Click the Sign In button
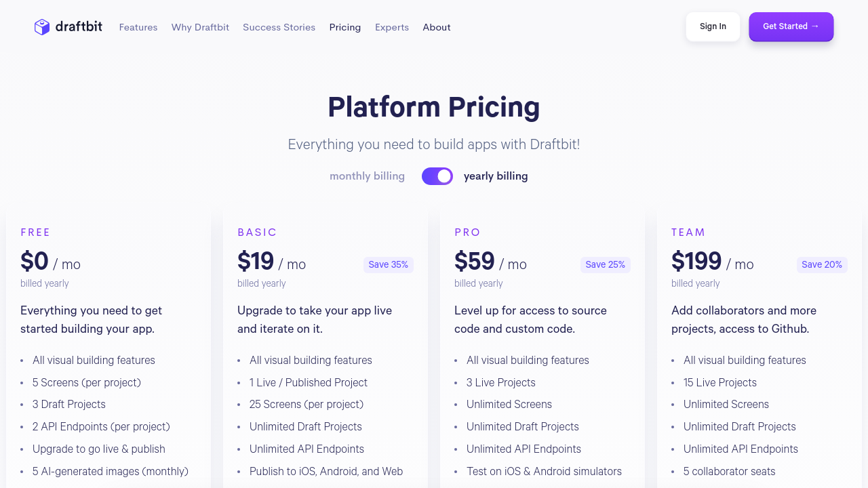 coord(713,26)
